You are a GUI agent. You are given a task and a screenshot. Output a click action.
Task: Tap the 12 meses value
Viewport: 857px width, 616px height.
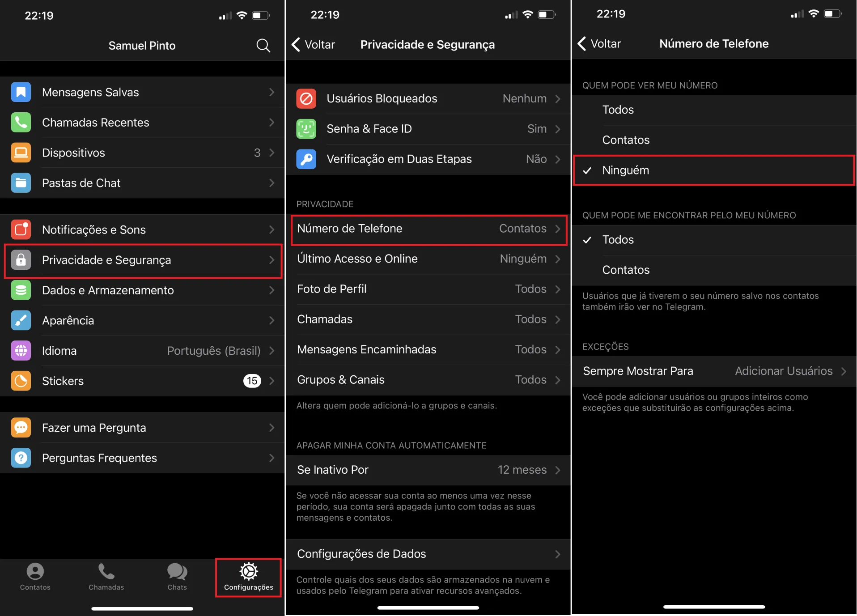click(522, 470)
